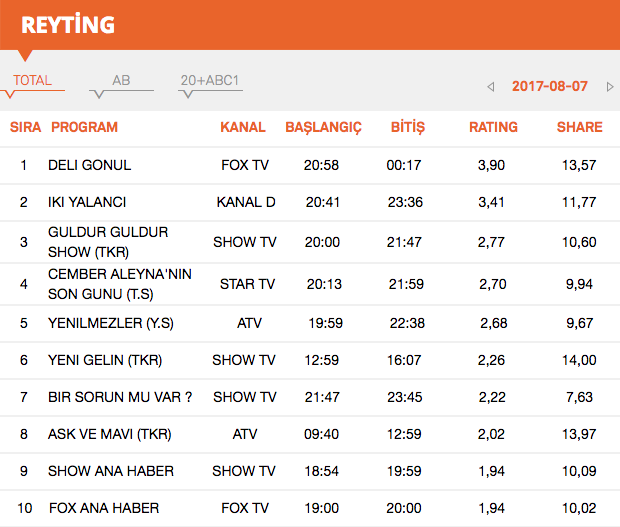Viewport: 620px width, 527px height.
Task: Select the FOX ANA HABER row
Action: (x=104, y=508)
